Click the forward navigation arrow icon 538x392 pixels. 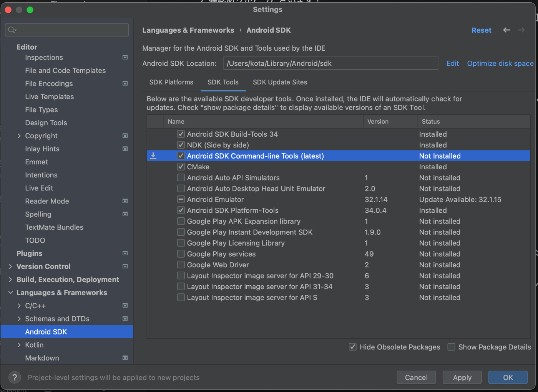coord(521,30)
